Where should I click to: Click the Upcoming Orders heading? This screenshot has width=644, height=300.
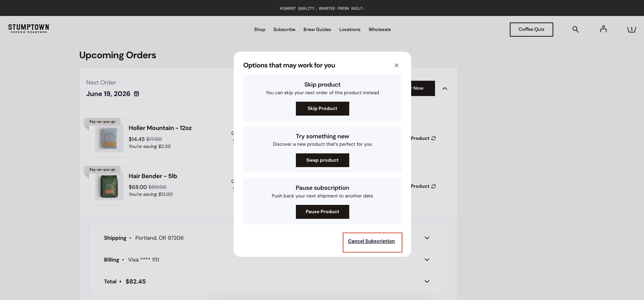point(118,55)
